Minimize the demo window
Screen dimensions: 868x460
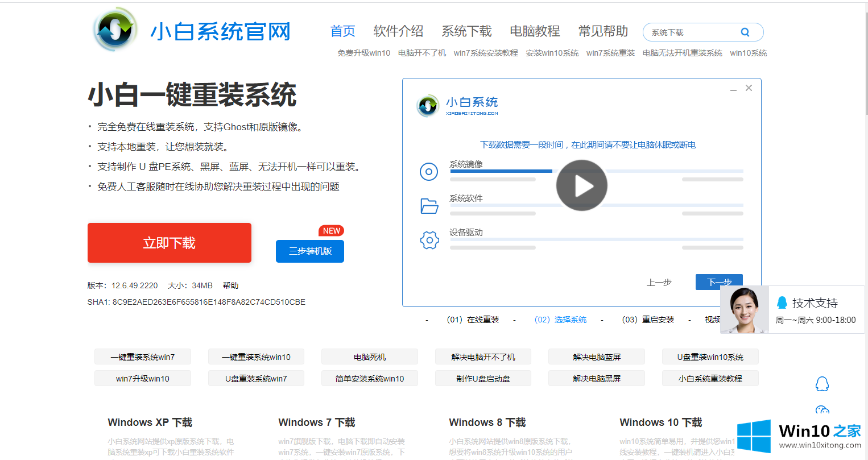(x=733, y=89)
